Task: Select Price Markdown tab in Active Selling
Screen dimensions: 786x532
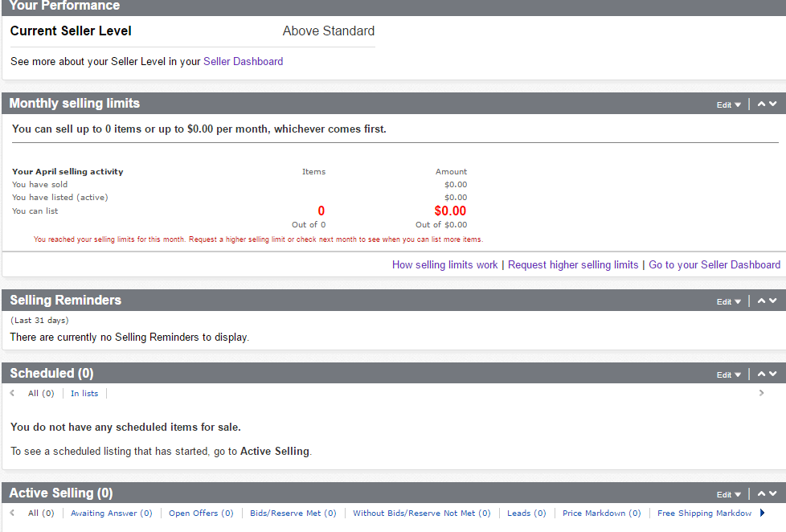Action: [x=601, y=513]
